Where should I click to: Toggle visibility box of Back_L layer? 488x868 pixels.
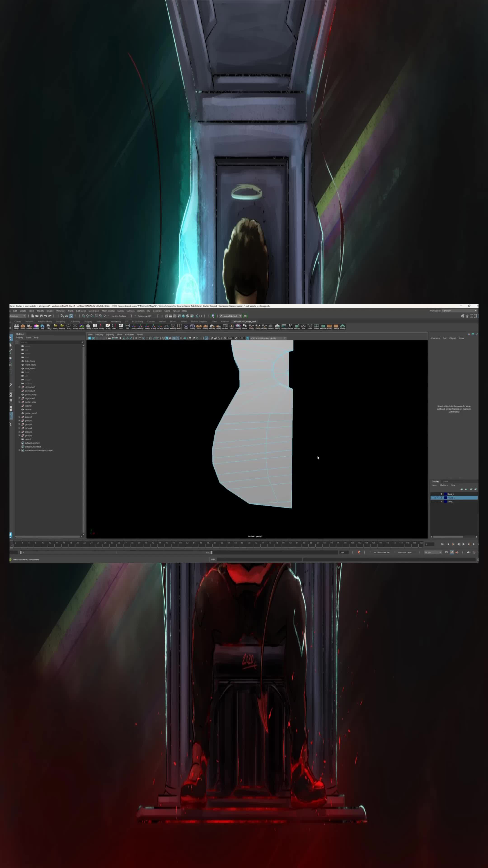[x=433, y=494]
